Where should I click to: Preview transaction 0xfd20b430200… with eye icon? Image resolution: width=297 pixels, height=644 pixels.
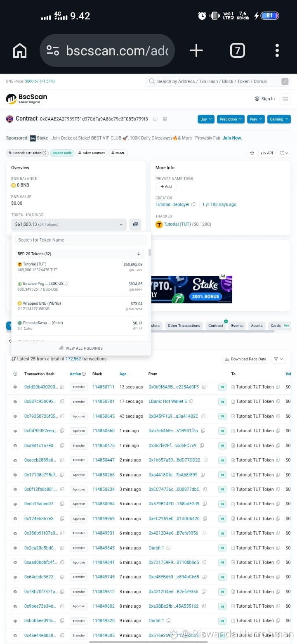click(x=15, y=387)
